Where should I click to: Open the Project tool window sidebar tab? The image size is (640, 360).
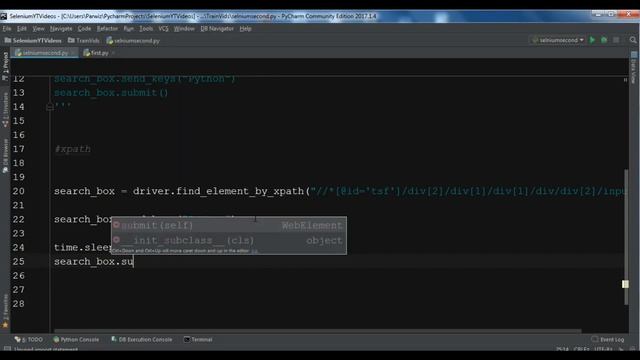tap(5, 65)
